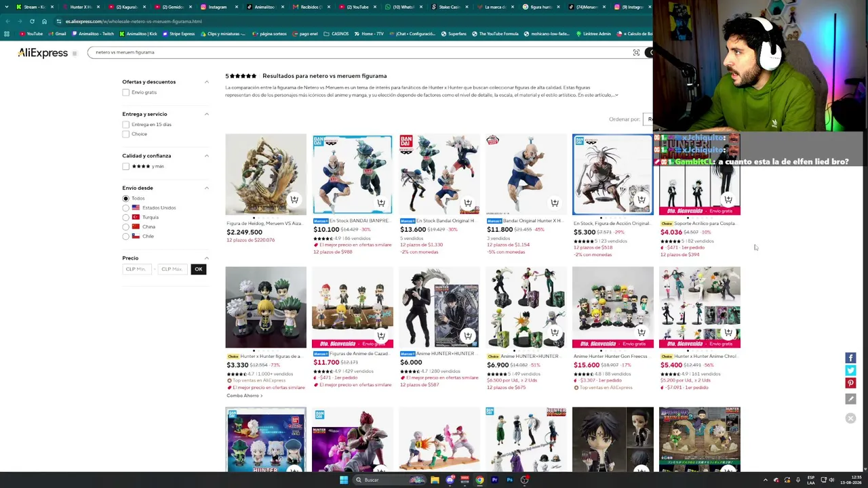Add the $5.400 Hunter x Hunter set to cart
The width and height of the screenshot is (868, 488).
click(728, 333)
